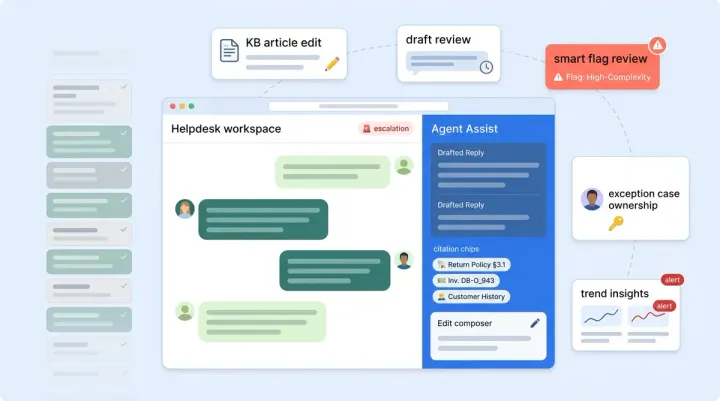Click the Agent Assist heading
Viewport: 720px width, 401px height.
point(464,129)
